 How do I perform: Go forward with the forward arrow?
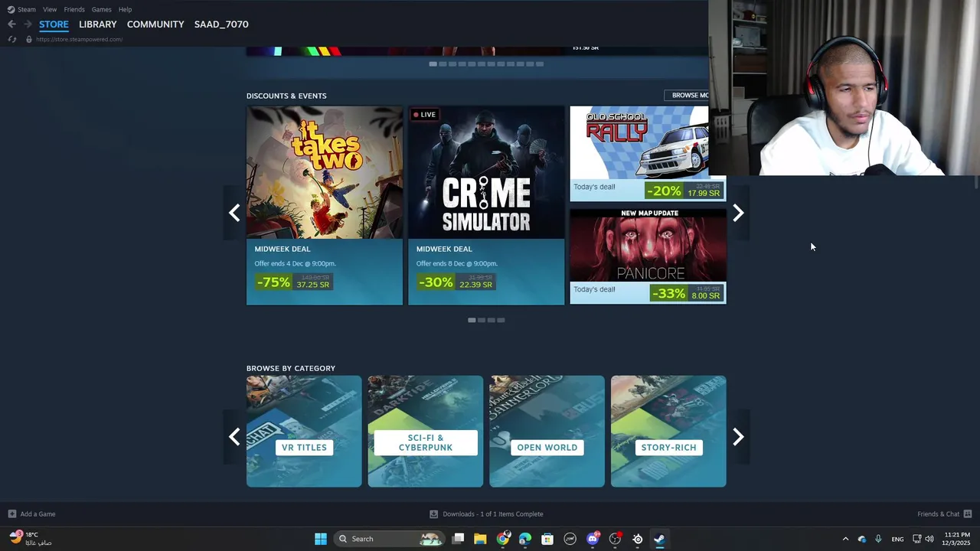click(x=28, y=24)
